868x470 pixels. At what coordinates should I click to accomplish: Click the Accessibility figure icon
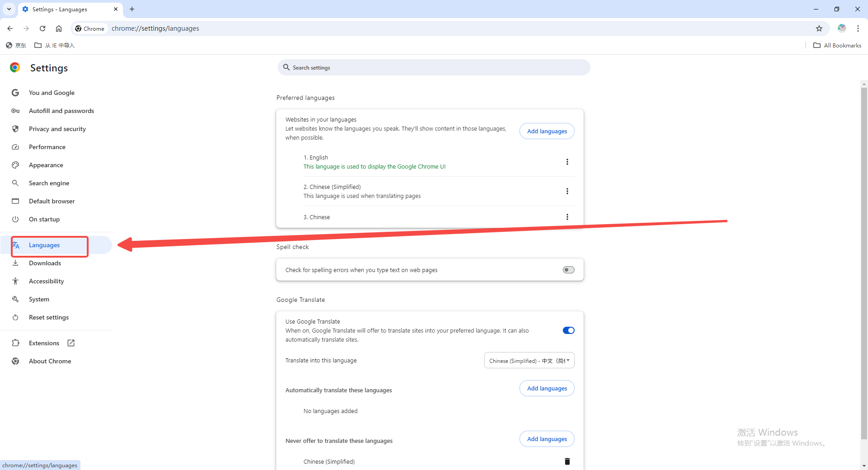(x=15, y=281)
